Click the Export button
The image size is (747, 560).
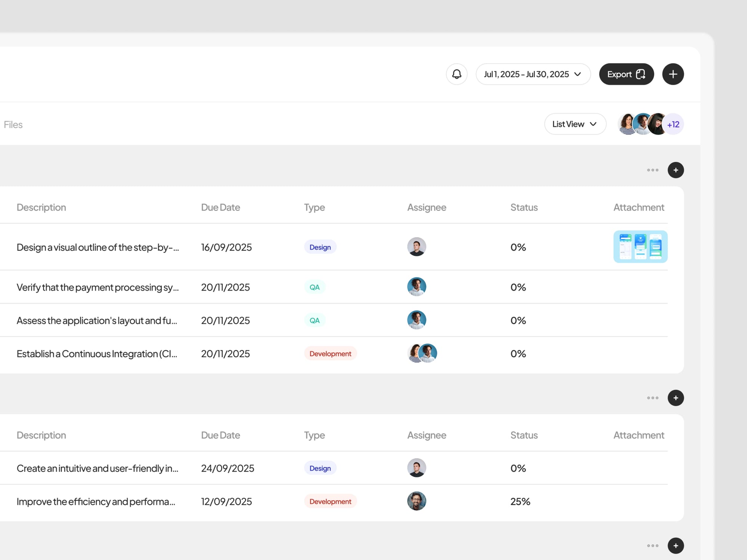(x=626, y=74)
